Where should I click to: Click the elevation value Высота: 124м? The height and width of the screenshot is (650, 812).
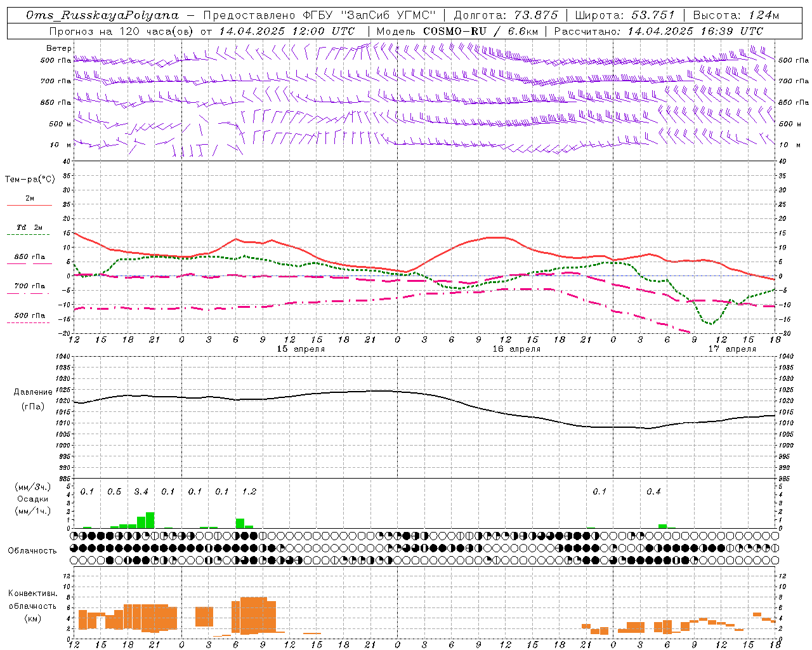(735, 15)
